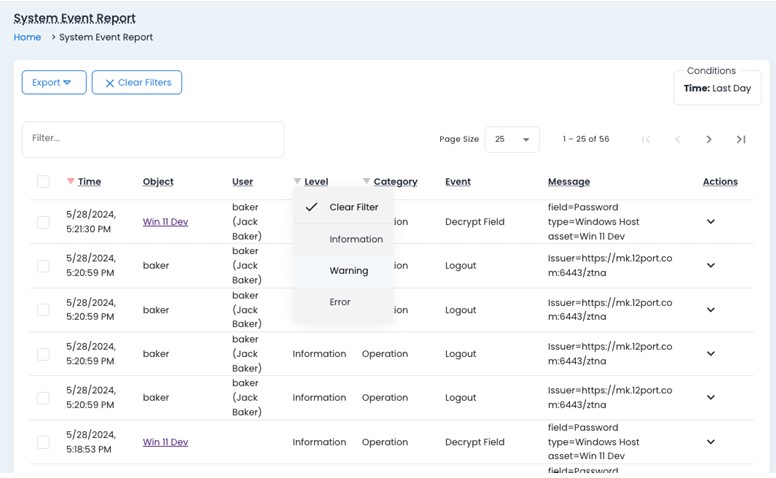Open the Export dropdown
Screen dimensions: 776x478
pos(53,82)
